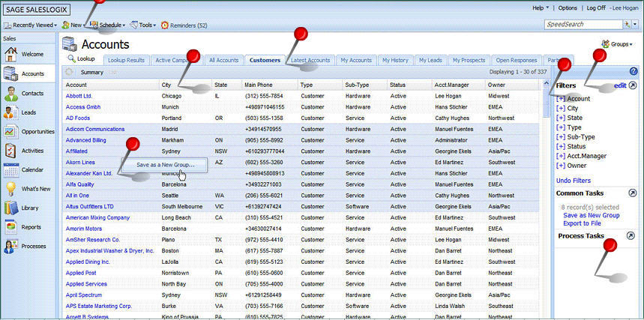Collapse the Common Tasks panel arrow icon
This screenshot has width=644, height=320.
[x=633, y=193]
